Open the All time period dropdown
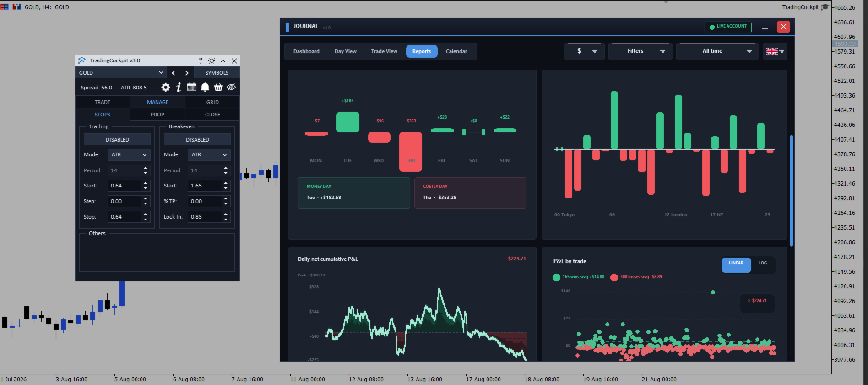868x385 pixels. pos(717,51)
